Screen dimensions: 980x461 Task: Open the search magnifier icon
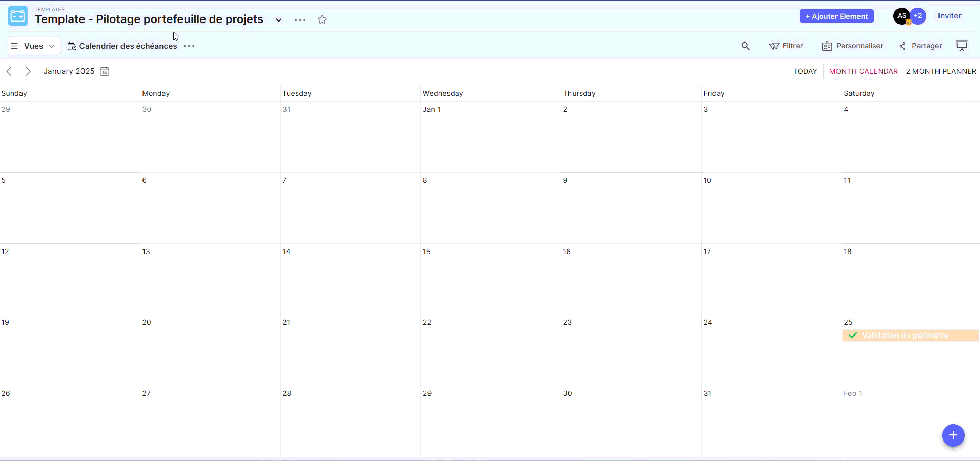point(745,46)
